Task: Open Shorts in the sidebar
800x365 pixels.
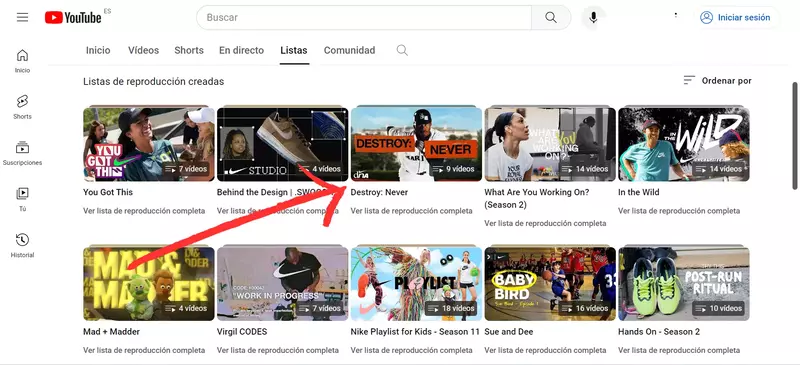Action: (22, 107)
